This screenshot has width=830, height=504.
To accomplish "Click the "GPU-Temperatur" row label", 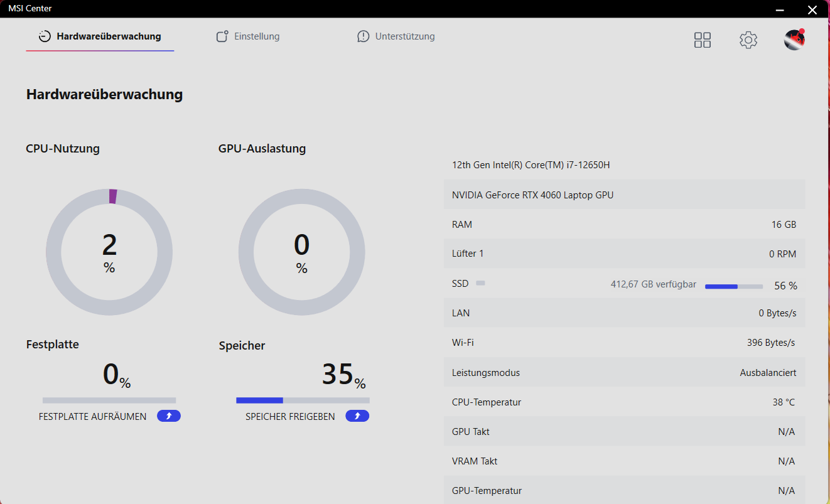I will click(487, 491).
